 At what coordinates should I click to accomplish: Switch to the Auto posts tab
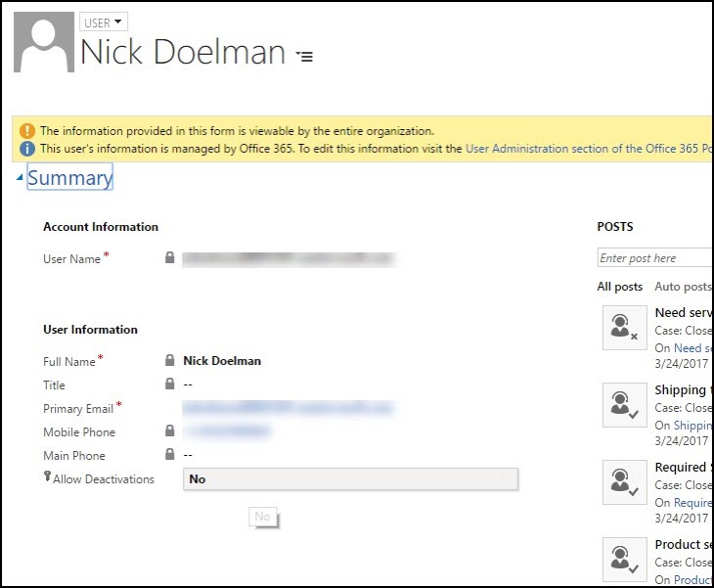click(x=683, y=287)
